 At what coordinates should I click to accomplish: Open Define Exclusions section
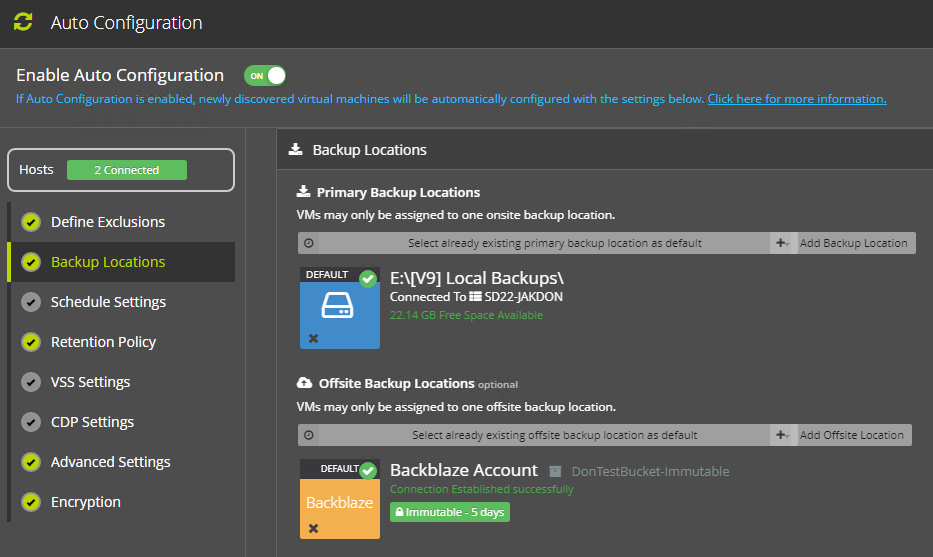[x=108, y=222]
